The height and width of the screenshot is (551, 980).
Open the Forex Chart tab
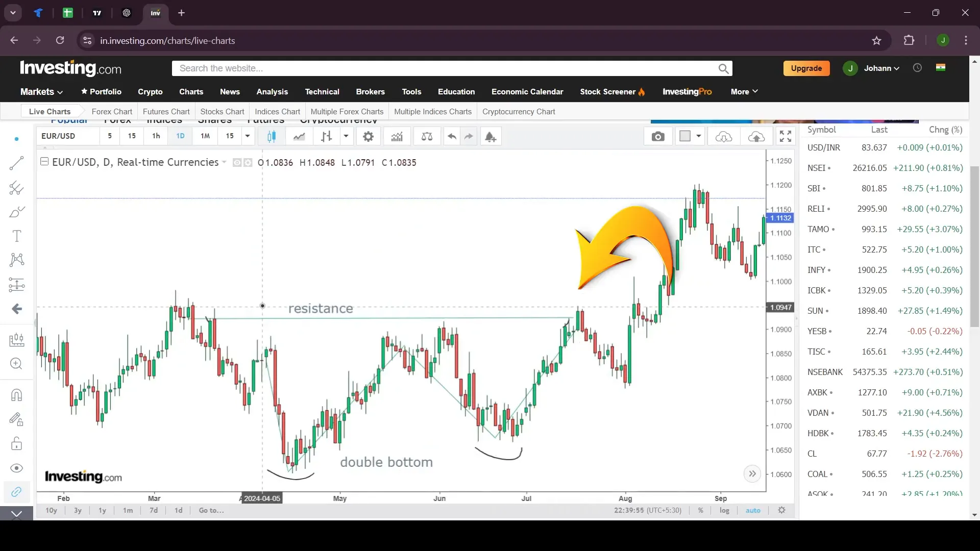pos(112,112)
